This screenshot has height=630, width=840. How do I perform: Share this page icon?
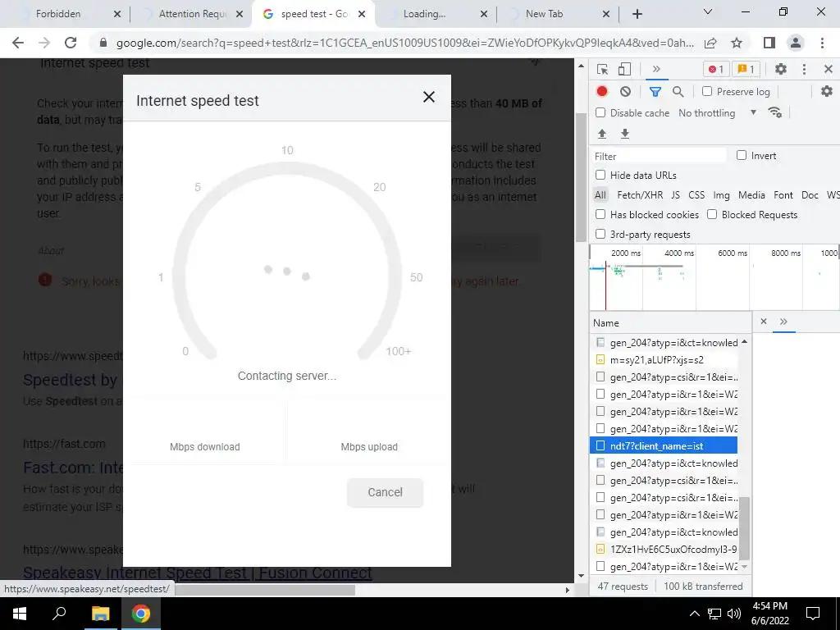[x=710, y=43]
